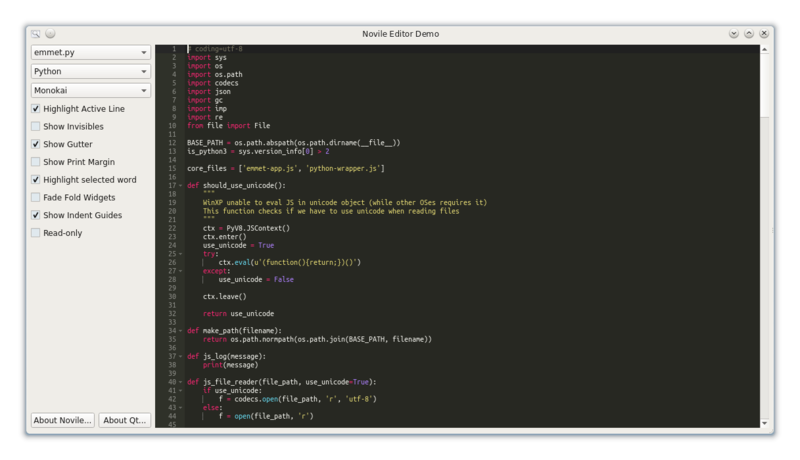Image resolution: width=800 pixels, height=460 pixels.
Task: Click 'def js_file_reader' definition line
Action: coord(282,382)
